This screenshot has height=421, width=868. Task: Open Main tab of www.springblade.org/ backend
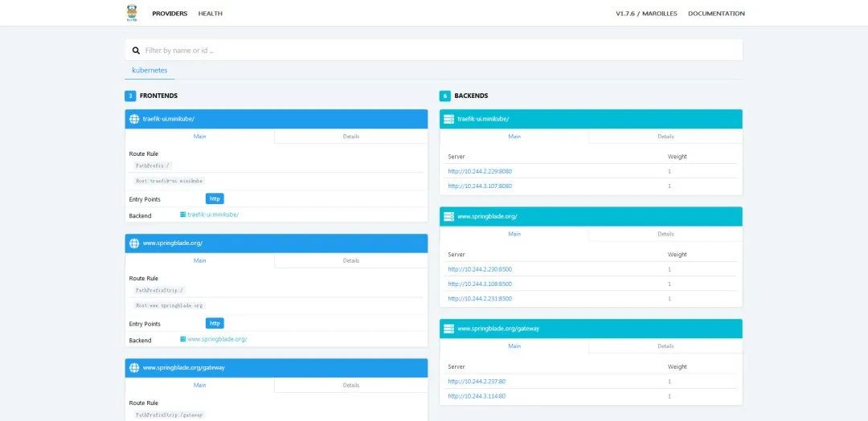pos(514,234)
